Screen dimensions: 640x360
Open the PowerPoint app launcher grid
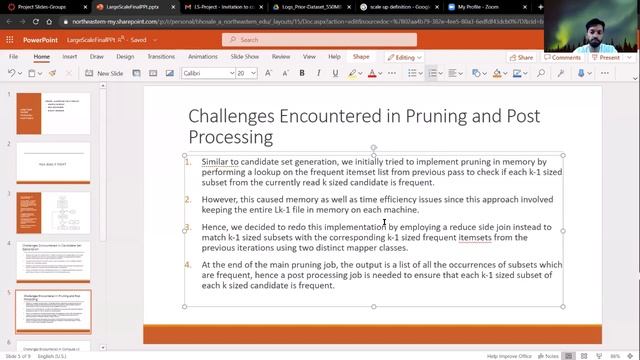tap(10, 40)
